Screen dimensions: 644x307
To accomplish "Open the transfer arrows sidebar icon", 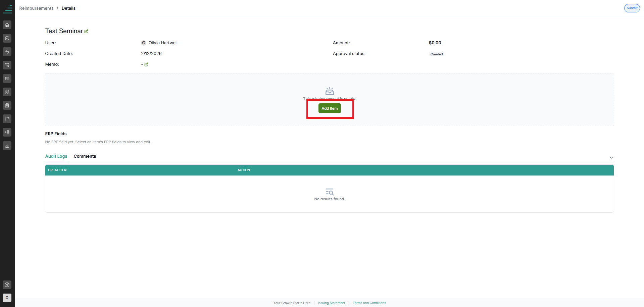I will coord(7,52).
